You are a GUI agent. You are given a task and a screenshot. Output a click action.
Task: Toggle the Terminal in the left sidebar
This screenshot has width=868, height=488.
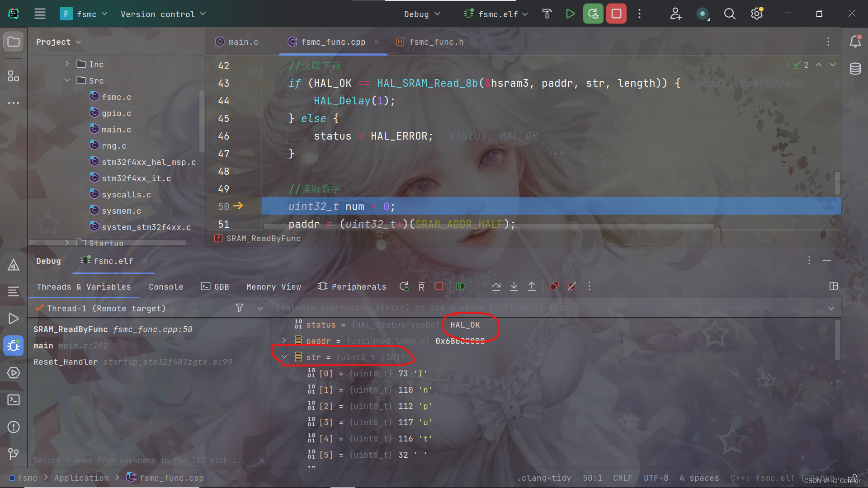13,400
